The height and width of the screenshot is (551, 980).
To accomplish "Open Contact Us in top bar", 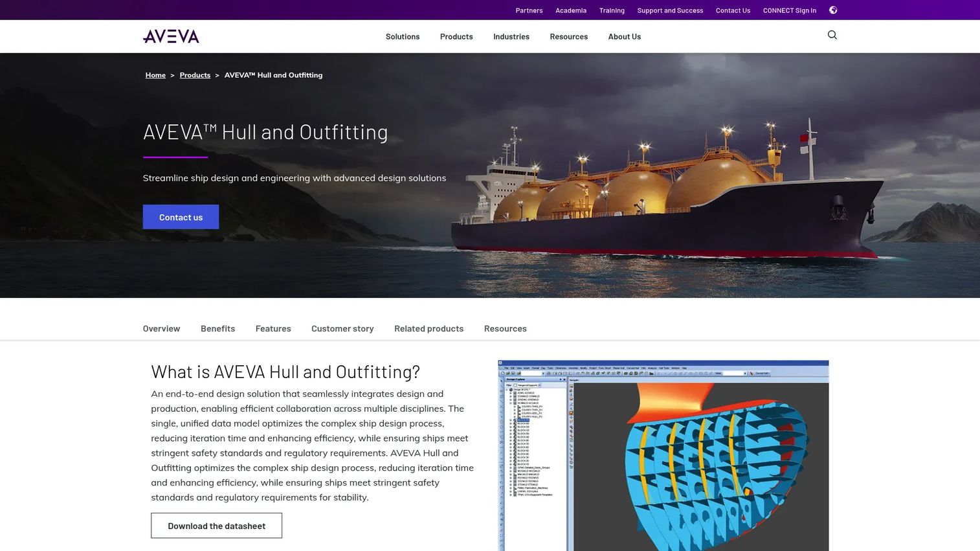I will point(733,10).
